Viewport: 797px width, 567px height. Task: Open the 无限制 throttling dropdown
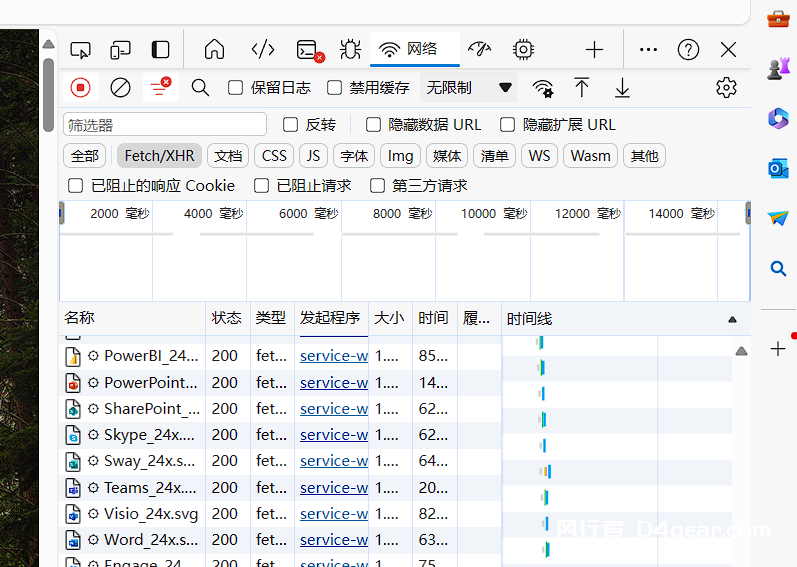[469, 88]
